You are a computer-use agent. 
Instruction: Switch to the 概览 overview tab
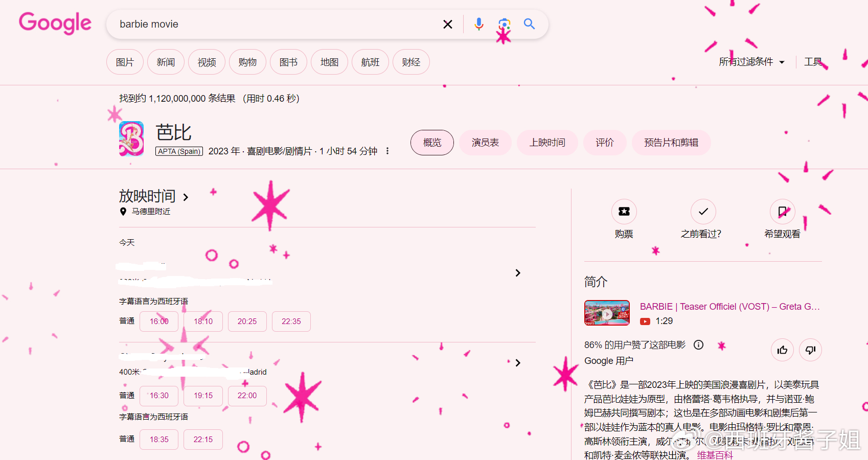[432, 143]
